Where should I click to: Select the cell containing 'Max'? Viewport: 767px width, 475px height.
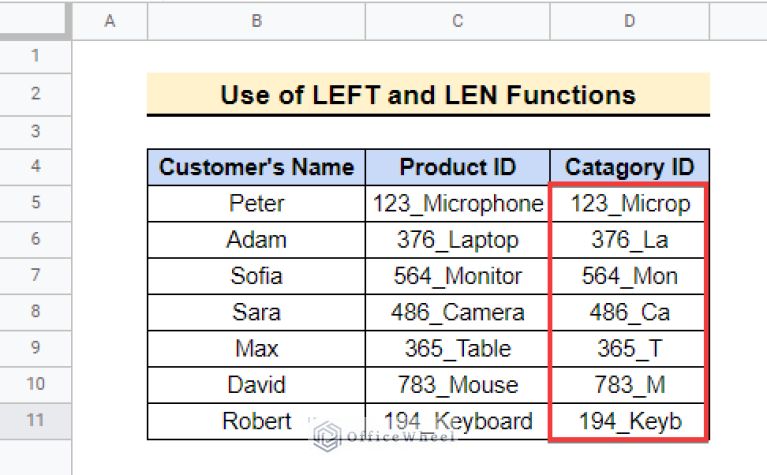coord(256,348)
